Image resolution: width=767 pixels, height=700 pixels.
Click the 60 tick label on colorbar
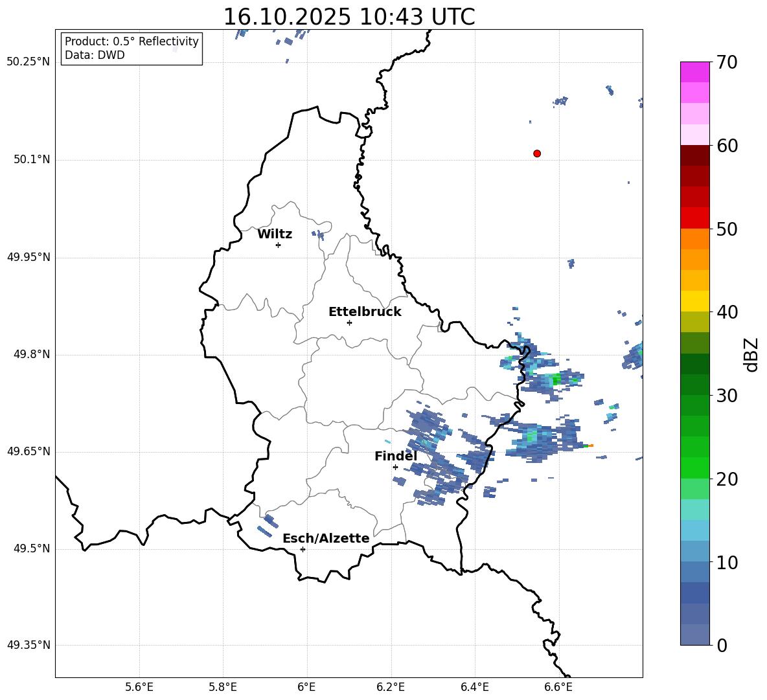727,146
